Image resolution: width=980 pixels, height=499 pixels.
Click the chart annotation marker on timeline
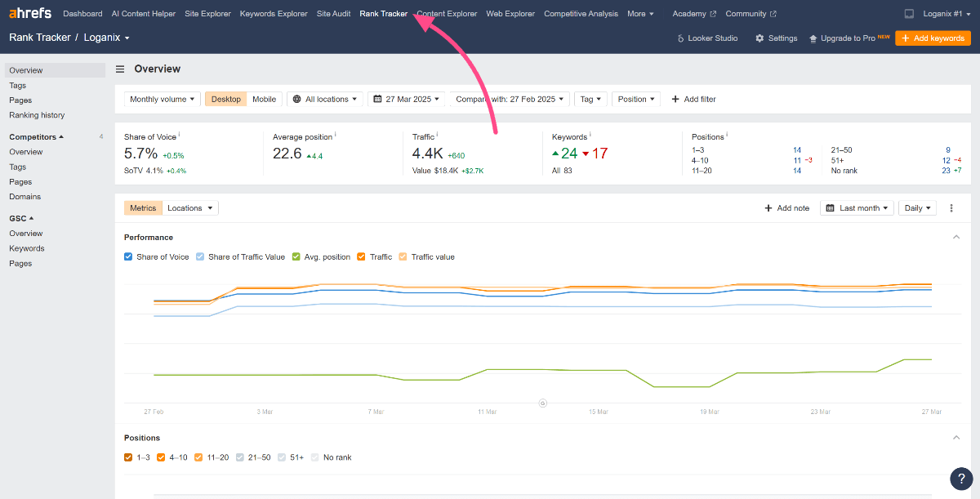coord(542,403)
